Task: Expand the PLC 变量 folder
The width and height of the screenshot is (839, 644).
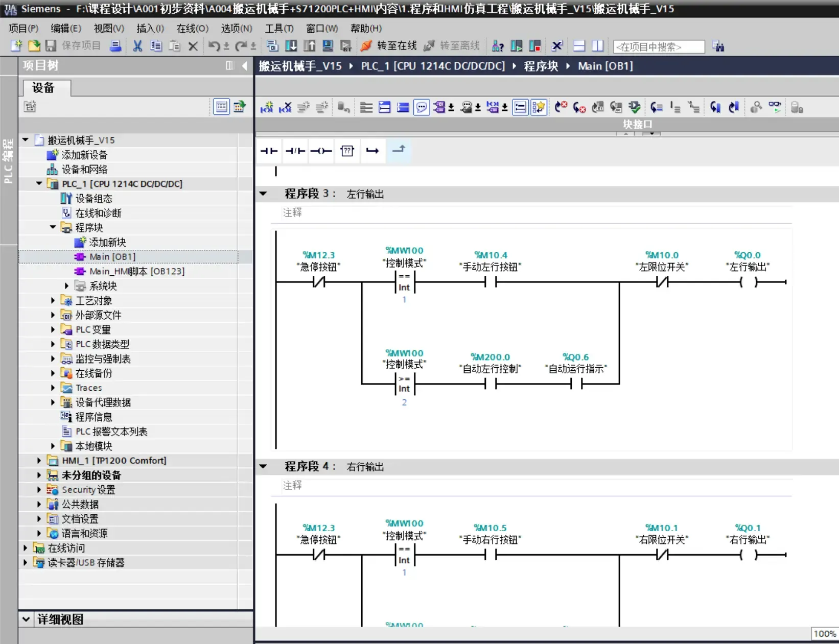Action: (53, 330)
